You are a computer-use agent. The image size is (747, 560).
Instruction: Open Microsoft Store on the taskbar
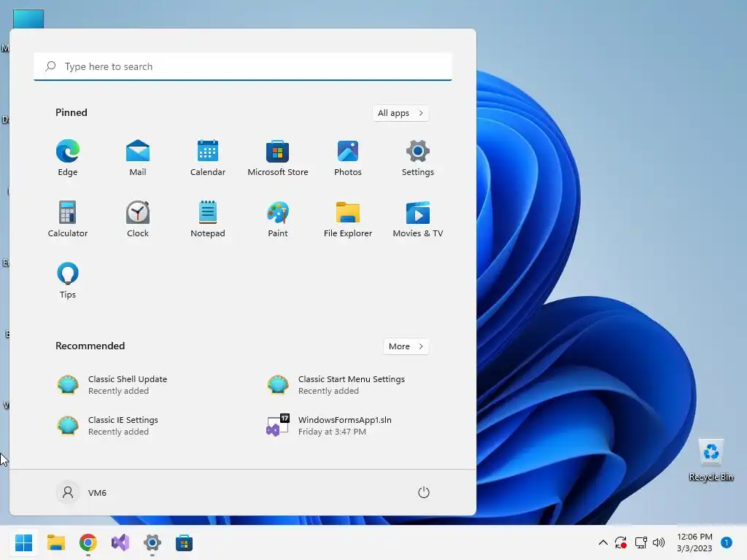[184, 542]
